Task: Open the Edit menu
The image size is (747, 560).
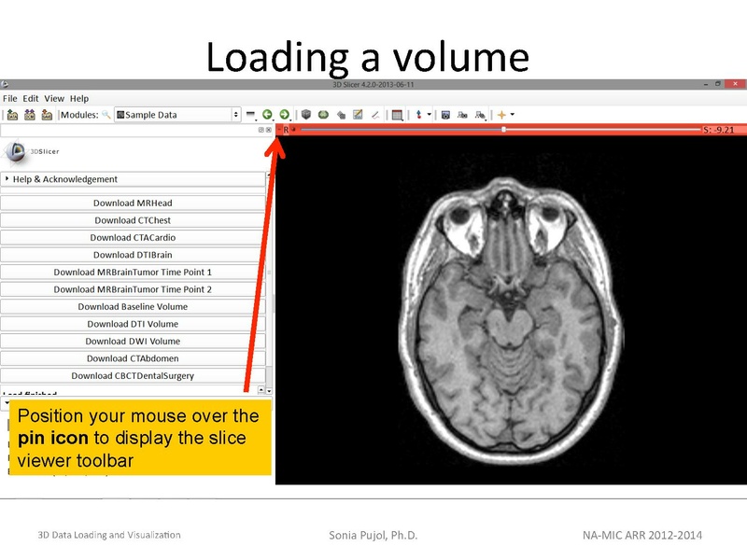Action: tap(31, 99)
